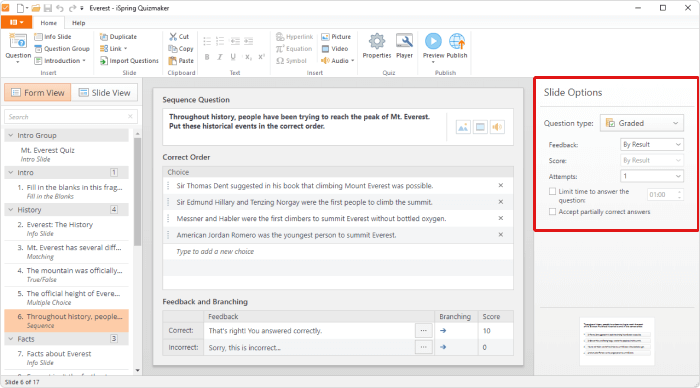Screen dimensions: 700x388
Task: Save the quiz from quick access toolbar
Action: [48, 8]
